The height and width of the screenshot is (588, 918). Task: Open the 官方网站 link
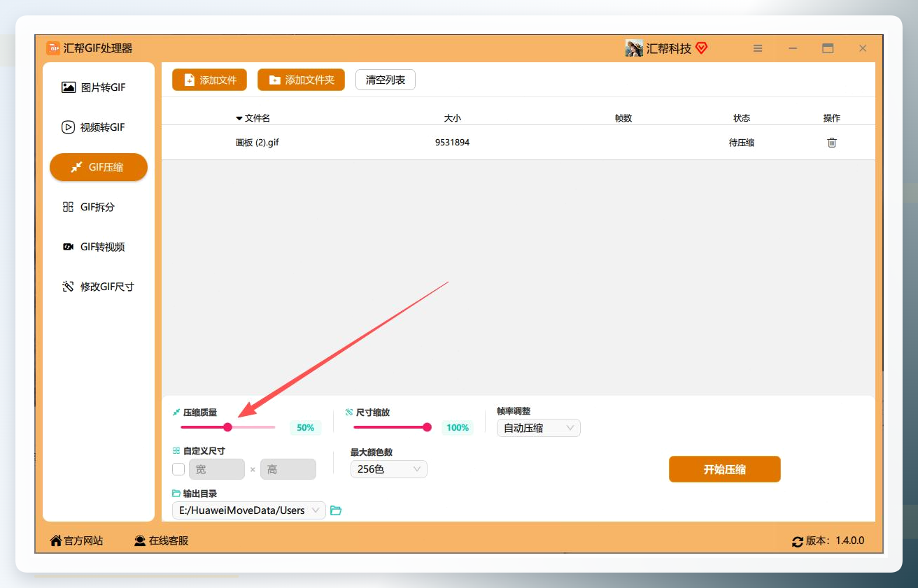76,540
